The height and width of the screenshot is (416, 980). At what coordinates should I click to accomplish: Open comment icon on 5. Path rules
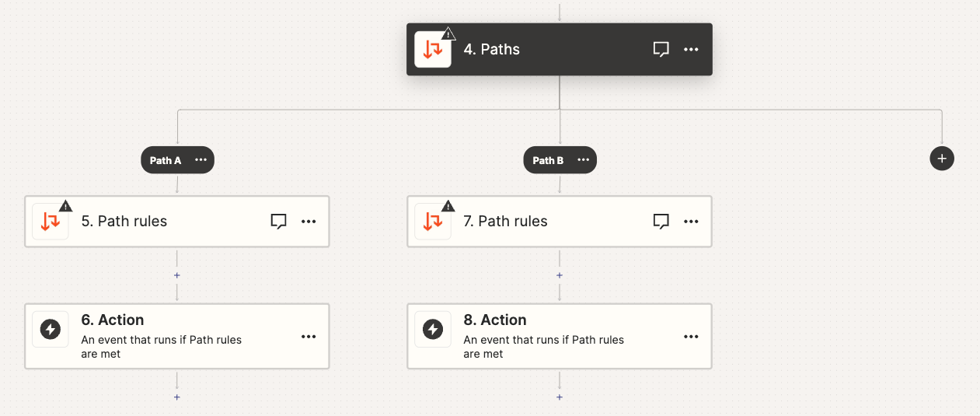278,222
